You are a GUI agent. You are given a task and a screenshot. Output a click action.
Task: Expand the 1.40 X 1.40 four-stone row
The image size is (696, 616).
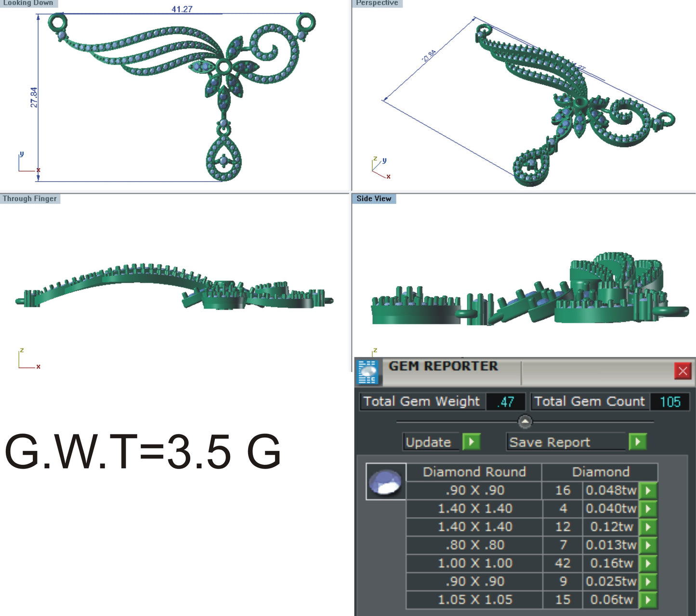click(x=475, y=509)
